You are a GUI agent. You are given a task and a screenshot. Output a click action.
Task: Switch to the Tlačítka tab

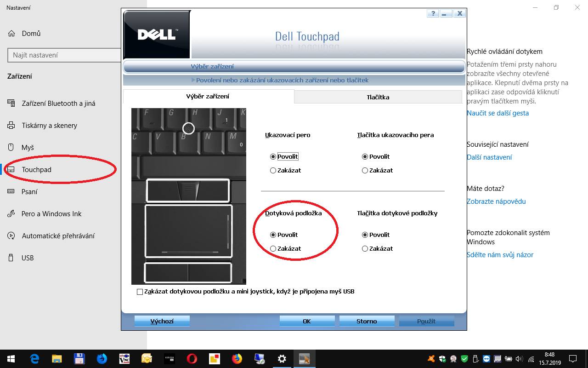(378, 97)
